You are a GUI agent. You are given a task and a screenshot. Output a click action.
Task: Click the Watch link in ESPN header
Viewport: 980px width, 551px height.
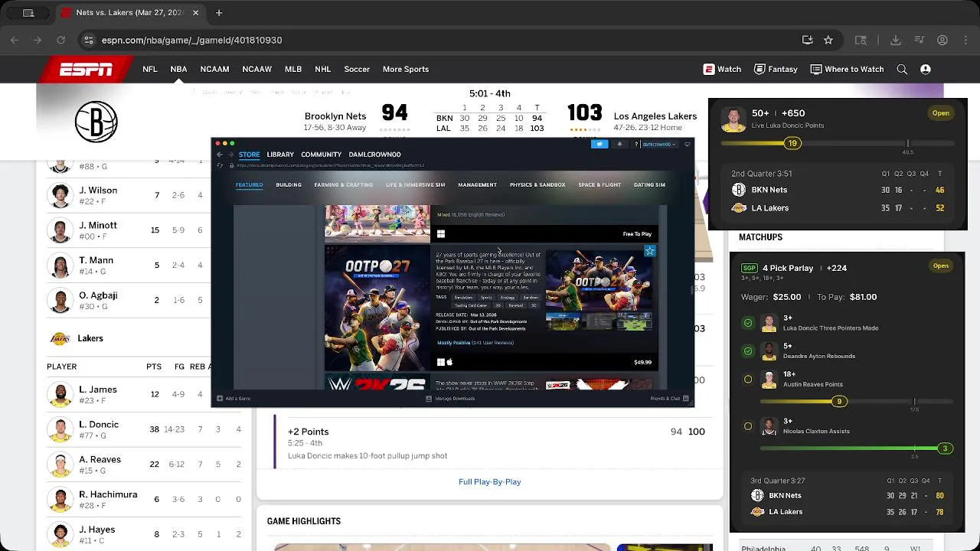tap(722, 69)
